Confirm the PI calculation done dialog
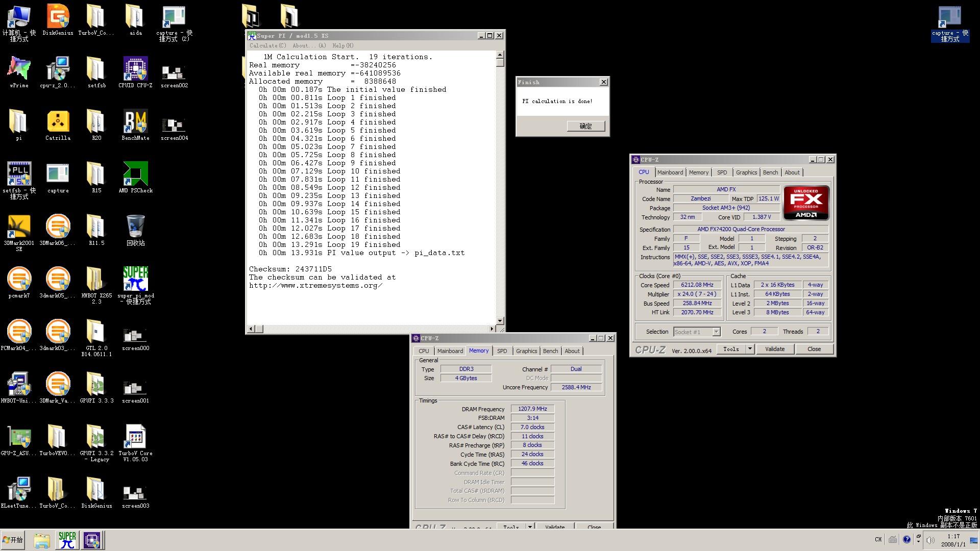980x551 pixels. tap(586, 126)
